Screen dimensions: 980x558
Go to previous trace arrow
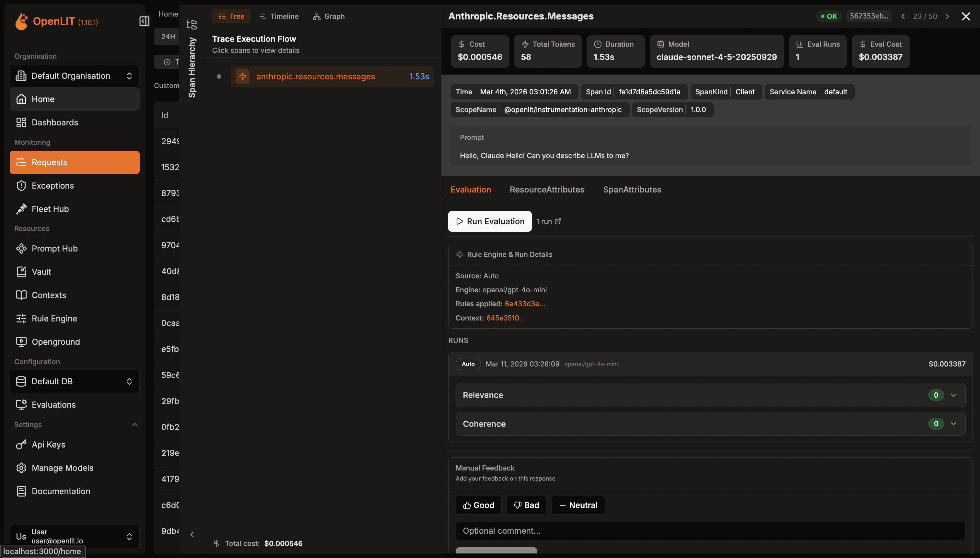pyautogui.click(x=903, y=16)
